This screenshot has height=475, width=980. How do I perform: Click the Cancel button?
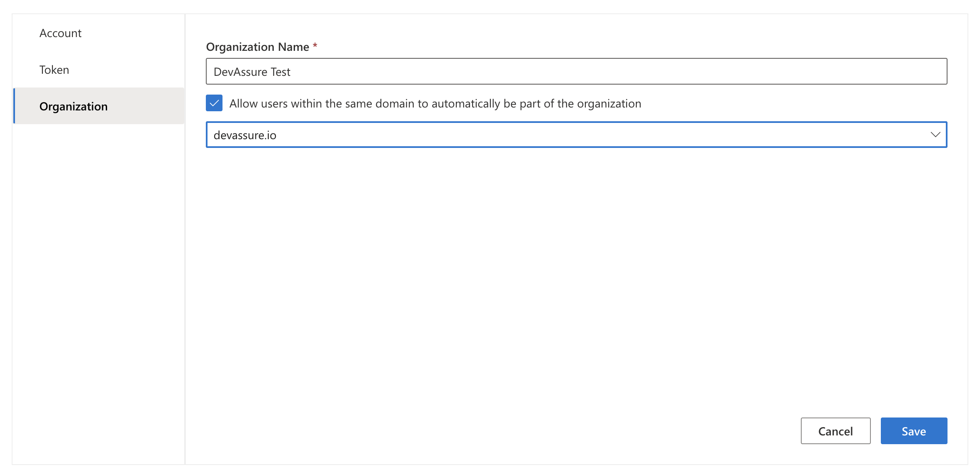tap(835, 431)
